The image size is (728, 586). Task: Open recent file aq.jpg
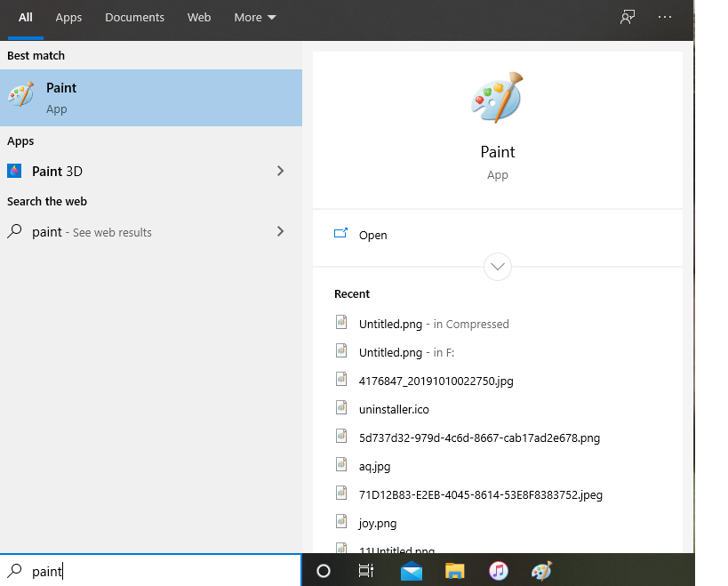[374, 467]
